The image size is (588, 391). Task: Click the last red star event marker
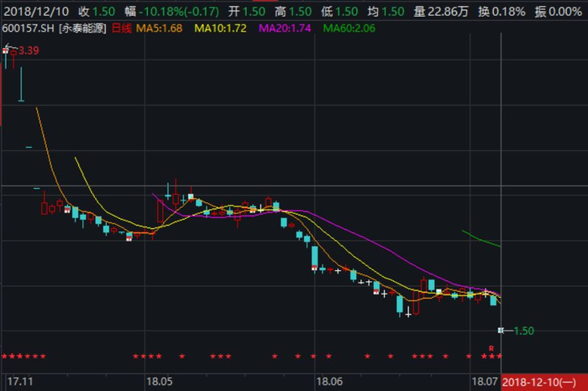[499, 356]
